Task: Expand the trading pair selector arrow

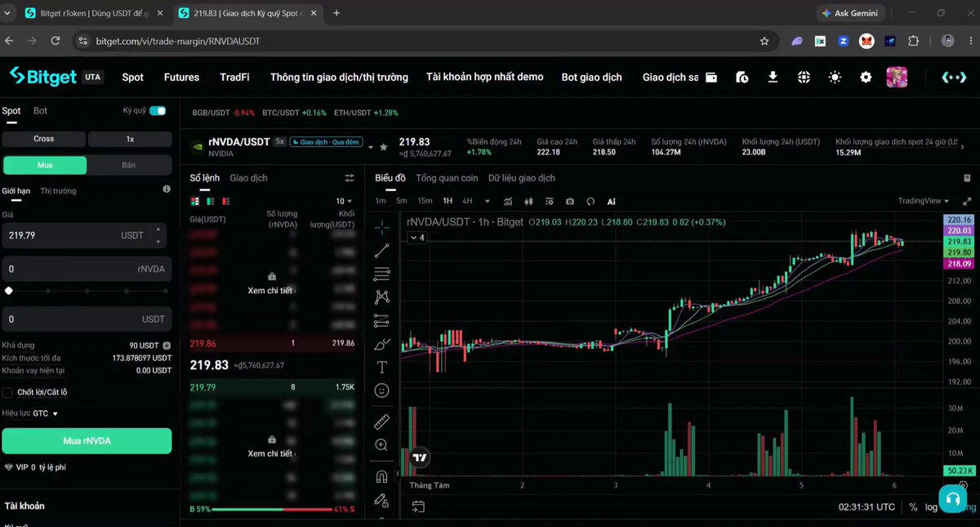Action: click(371, 147)
